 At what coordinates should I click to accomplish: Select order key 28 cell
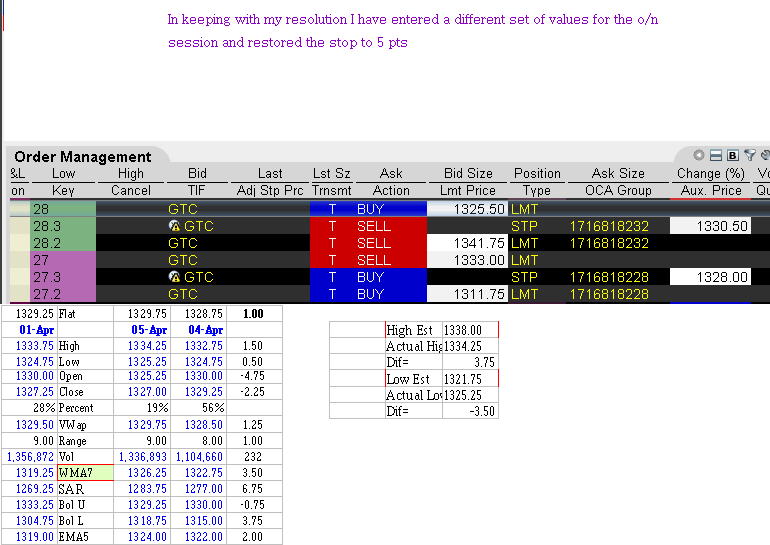point(63,209)
